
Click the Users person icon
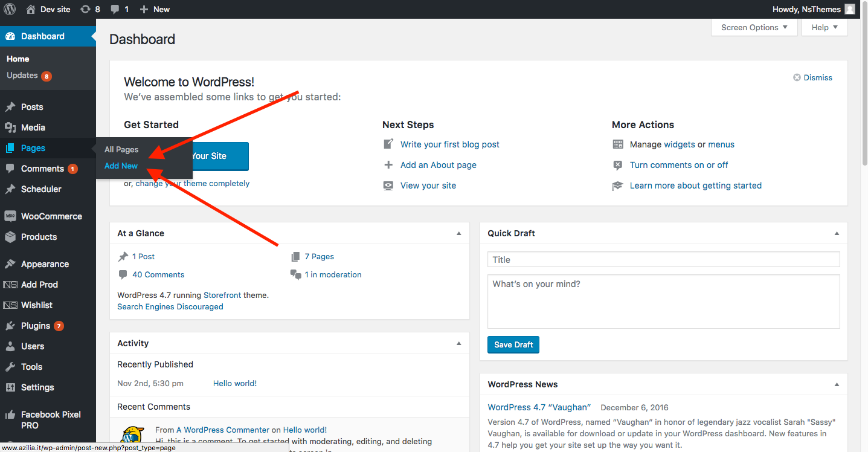point(10,346)
